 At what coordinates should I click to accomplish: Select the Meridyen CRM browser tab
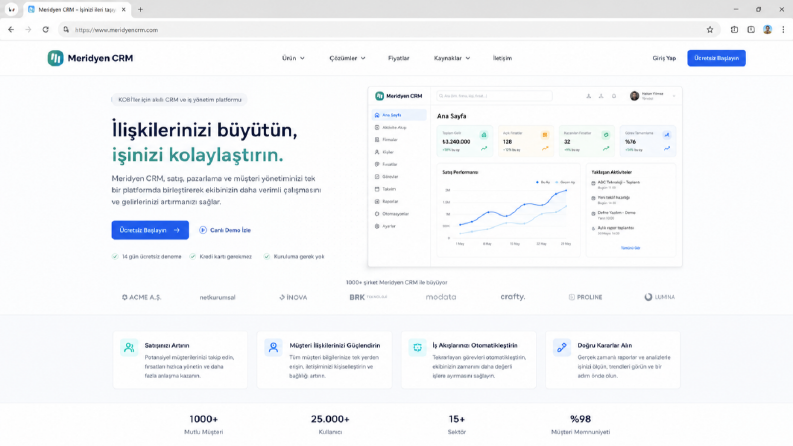pyautogui.click(x=77, y=10)
